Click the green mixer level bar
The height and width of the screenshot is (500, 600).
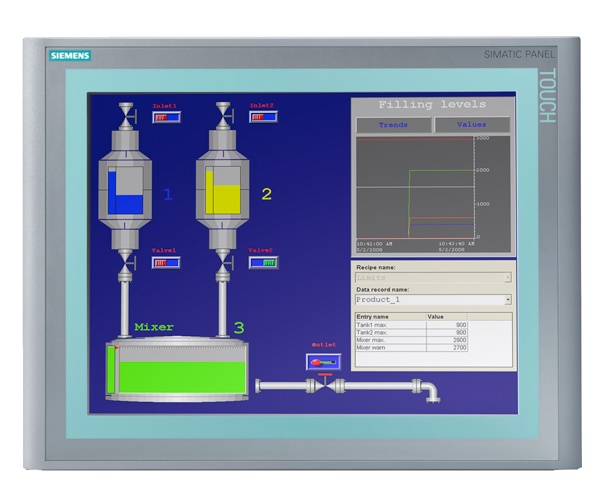click(x=111, y=370)
